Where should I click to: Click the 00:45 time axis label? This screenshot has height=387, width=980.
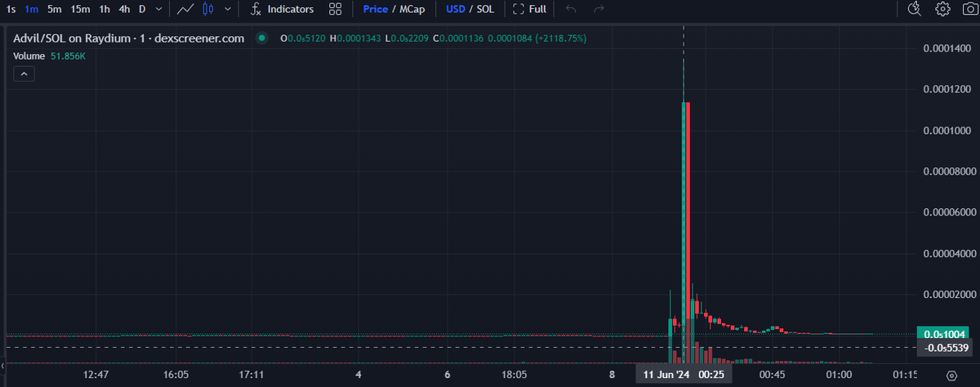coord(772,375)
